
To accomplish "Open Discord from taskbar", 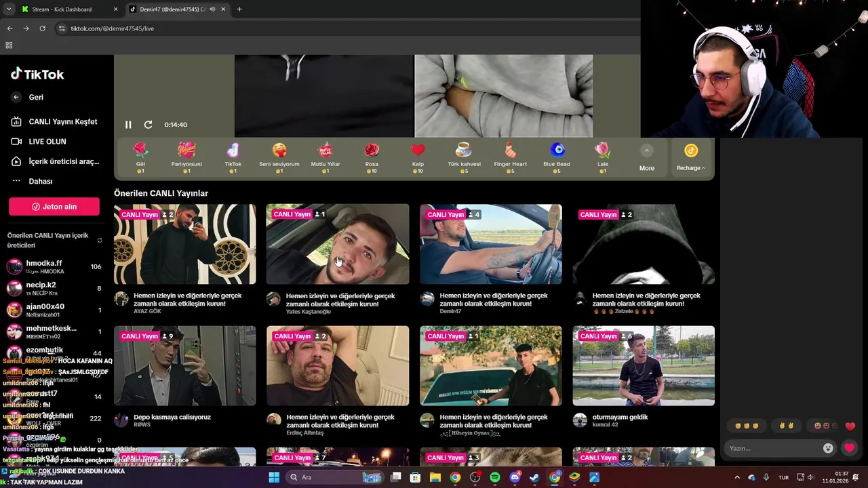I will [515, 477].
